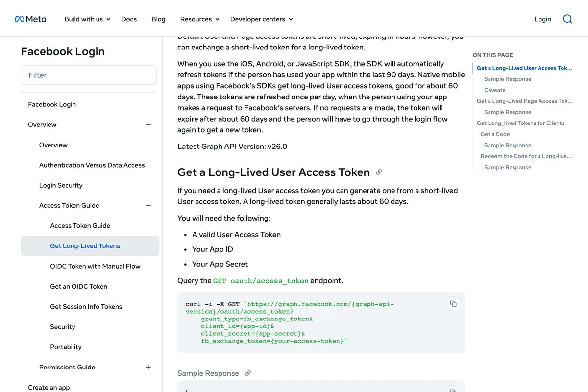Screen dimensions: 588x392
Task: Click the ON THIS PAGE heading
Action: pos(493,55)
